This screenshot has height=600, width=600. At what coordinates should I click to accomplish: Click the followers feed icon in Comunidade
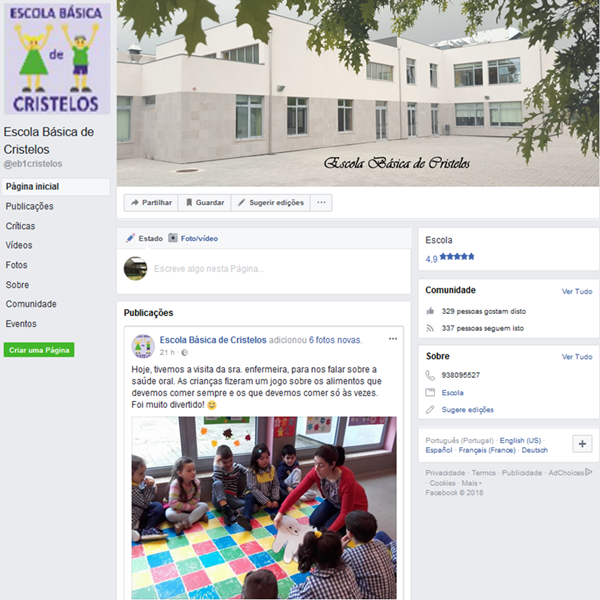tap(430, 328)
